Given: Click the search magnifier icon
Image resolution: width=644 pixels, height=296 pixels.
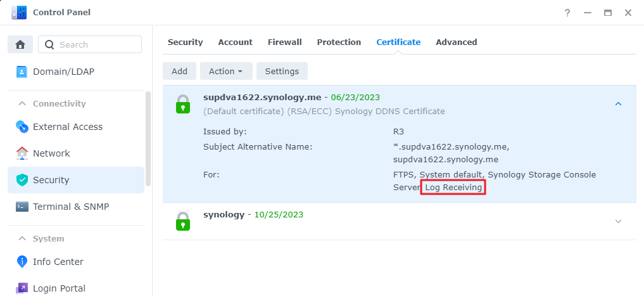Looking at the screenshot, I should (x=49, y=44).
